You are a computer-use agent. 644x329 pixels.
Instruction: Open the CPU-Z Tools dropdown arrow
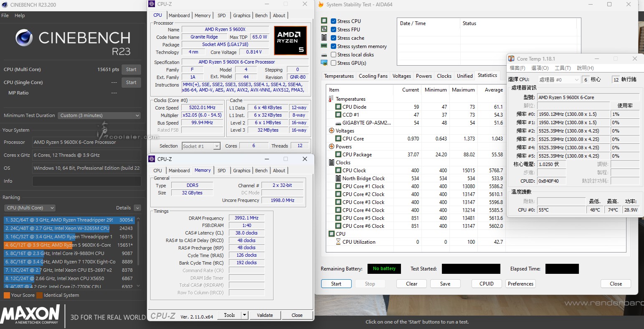tap(244, 315)
